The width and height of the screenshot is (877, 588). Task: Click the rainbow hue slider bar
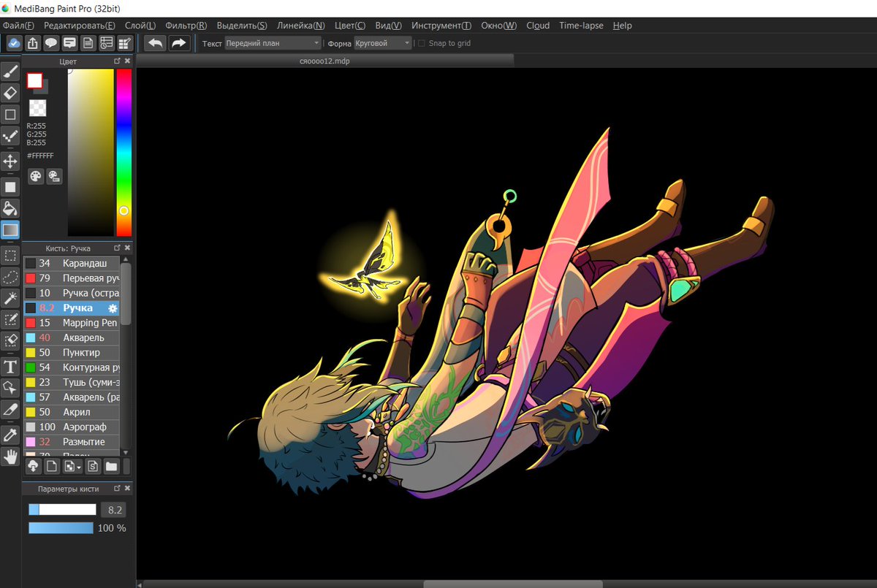coord(124,152)
